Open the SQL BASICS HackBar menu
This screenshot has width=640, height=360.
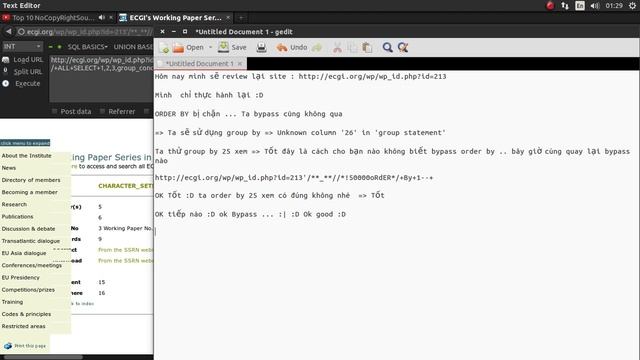(x=87, y=47)
